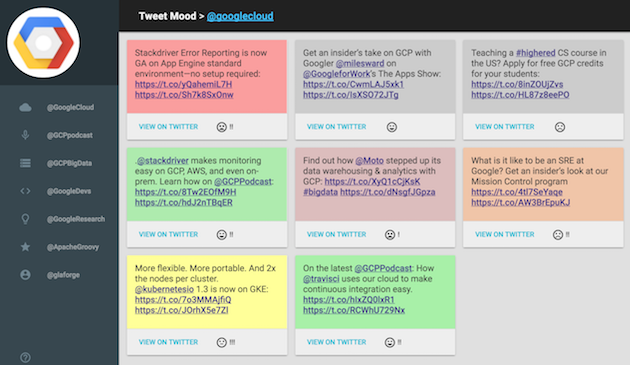The width and height of the screenshot is (630, 365).
Task: Open the help question mark icon
Action: [25, 357]
